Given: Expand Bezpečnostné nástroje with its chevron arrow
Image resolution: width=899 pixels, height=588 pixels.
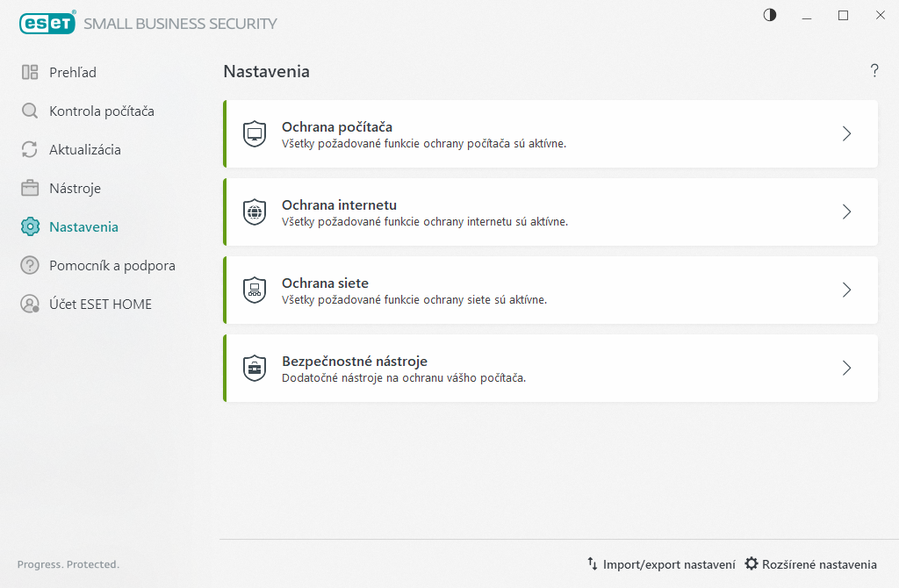Looking at the screenshot, I should click(x=846, y=369).
